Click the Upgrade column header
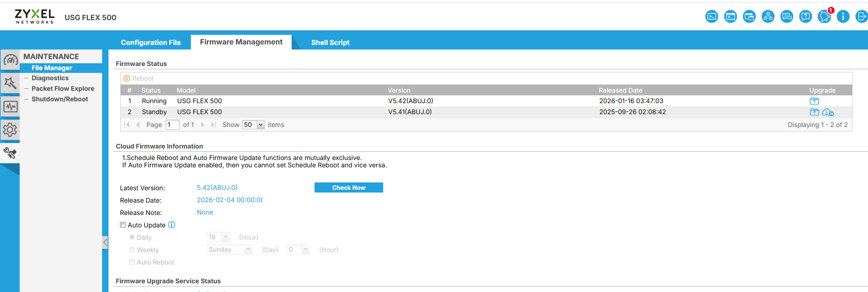This screenshot has width=868, height=292. point(822,90)
